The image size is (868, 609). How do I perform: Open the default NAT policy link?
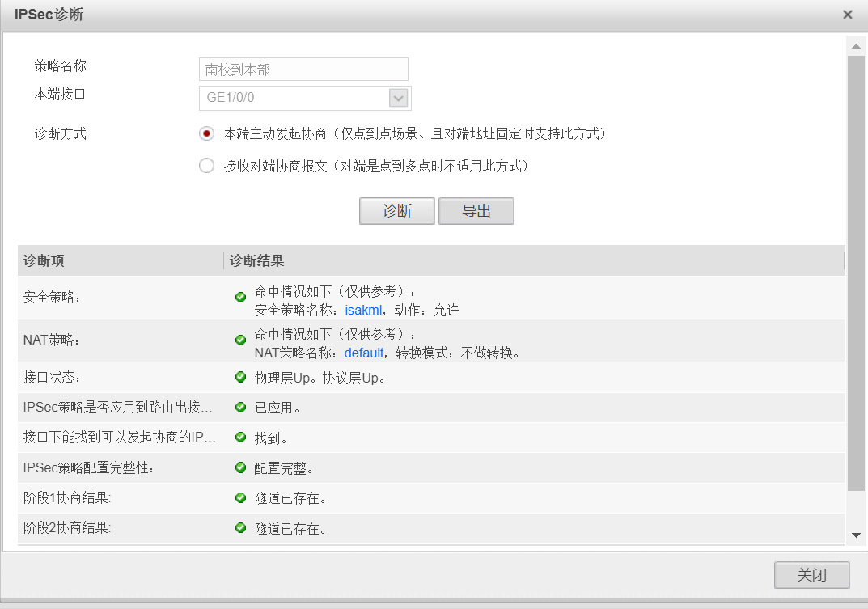(x=364, y=353)
